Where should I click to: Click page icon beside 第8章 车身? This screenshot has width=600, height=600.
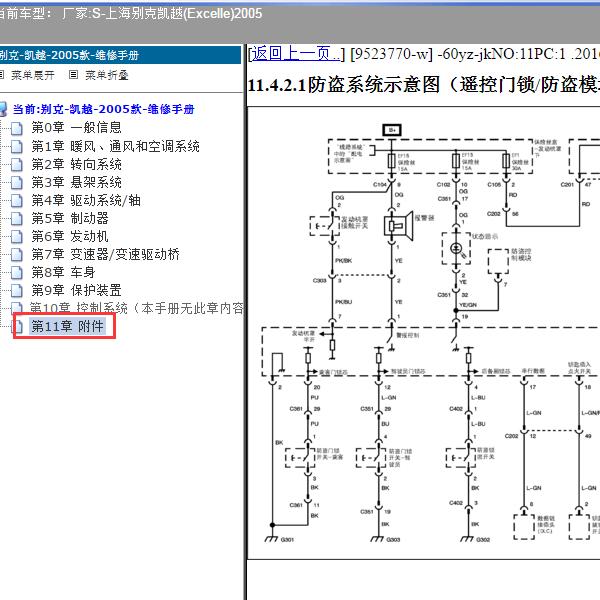(x=16, y=272)
